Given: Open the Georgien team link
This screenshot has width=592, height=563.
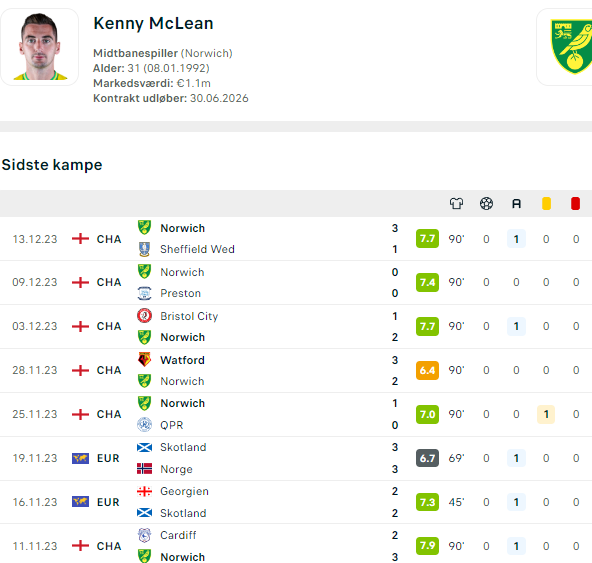Looking at the screenshot, I should pyautogui.click(x=184, y=491).
